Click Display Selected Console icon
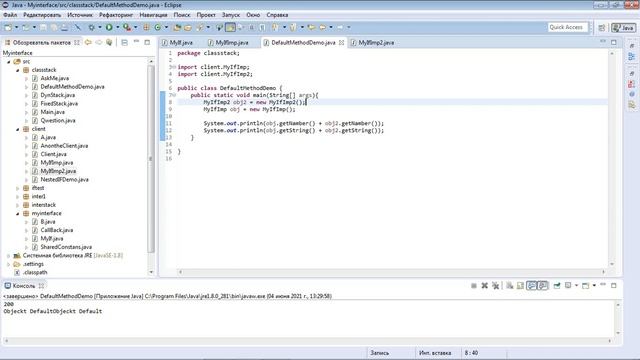Image resolution: width=640 pixels, height=360 pixels. tap(568, 286)
